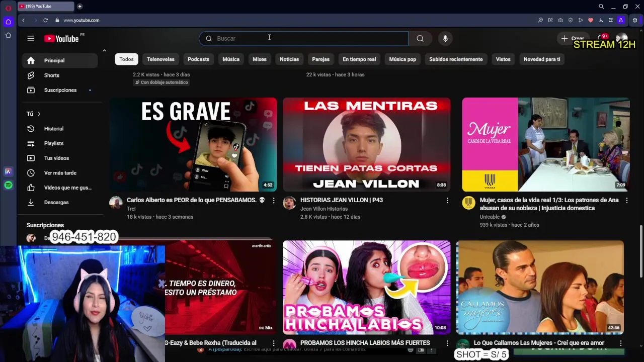Click the search magnifier button
Viewport: 644px width, 362px height.
(x=420, y=38)
